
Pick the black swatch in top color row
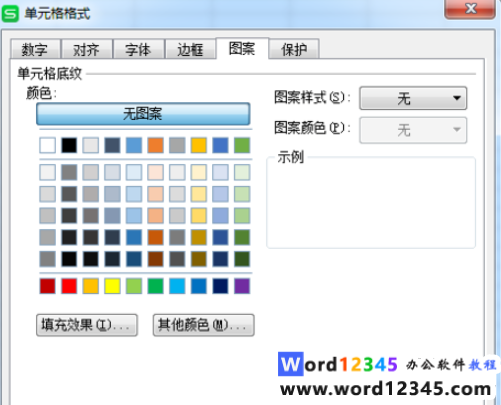click(x=69, y=145)
